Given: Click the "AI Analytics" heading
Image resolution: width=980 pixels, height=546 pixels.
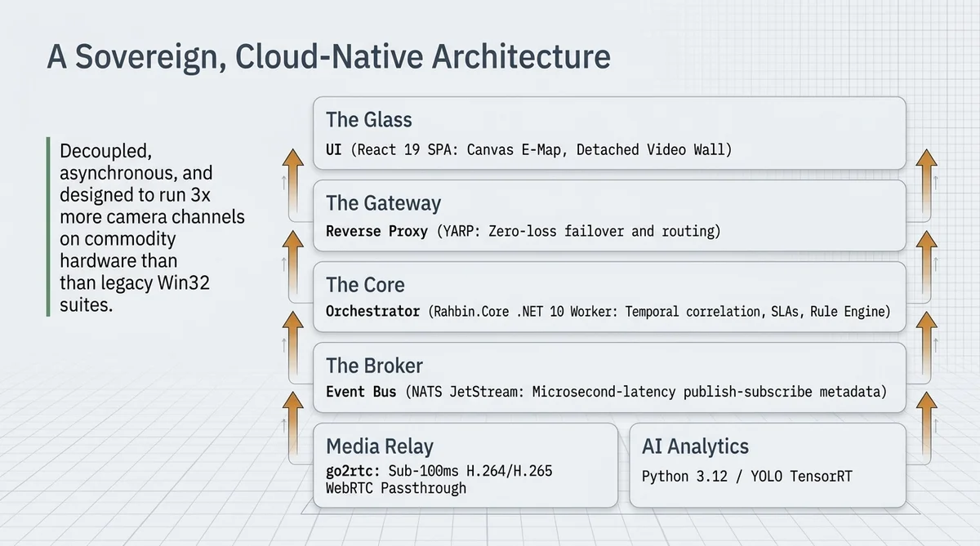Looking at the screenshot, I should tap(695, 446).
